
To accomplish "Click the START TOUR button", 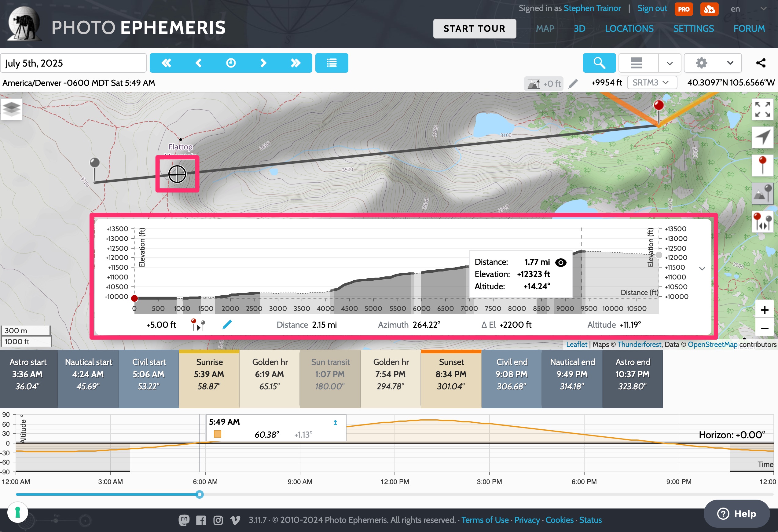I will [x=474, y=29].
